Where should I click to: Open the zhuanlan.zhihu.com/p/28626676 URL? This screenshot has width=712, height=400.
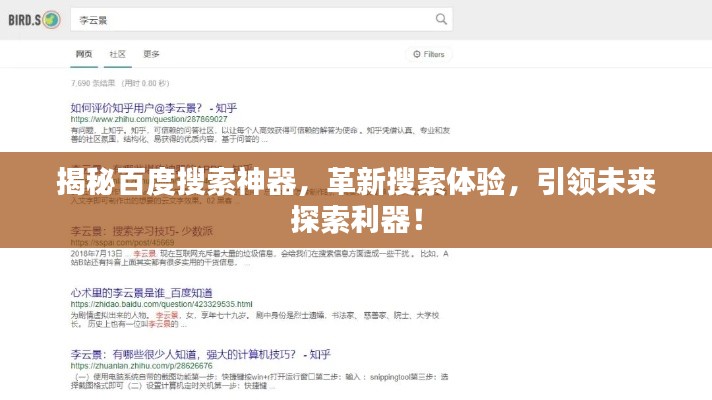pos(141,365)
